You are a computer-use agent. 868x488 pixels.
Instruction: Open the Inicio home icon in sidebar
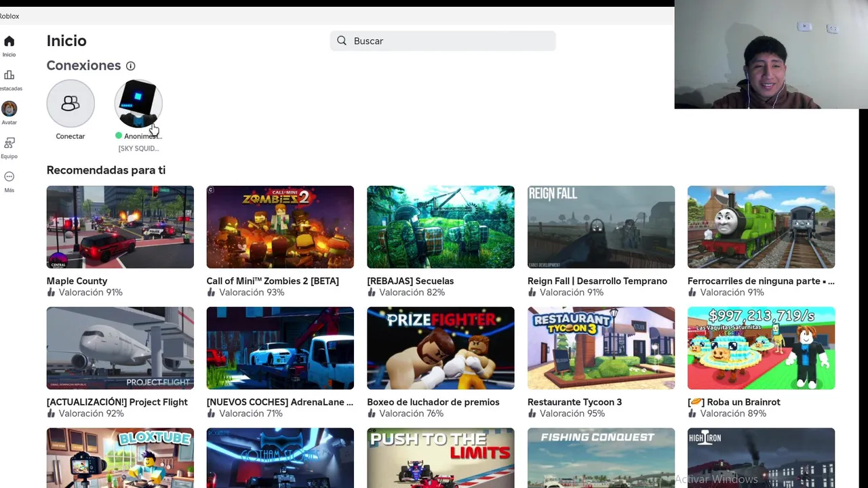coord(9,41)
